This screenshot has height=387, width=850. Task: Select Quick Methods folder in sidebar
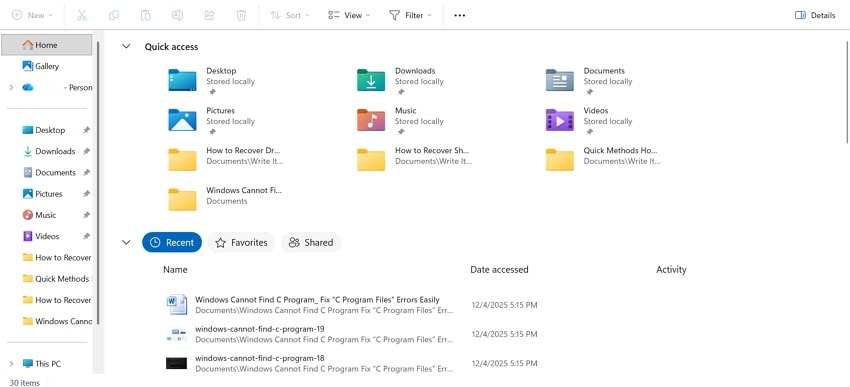(x=56, y=279)
